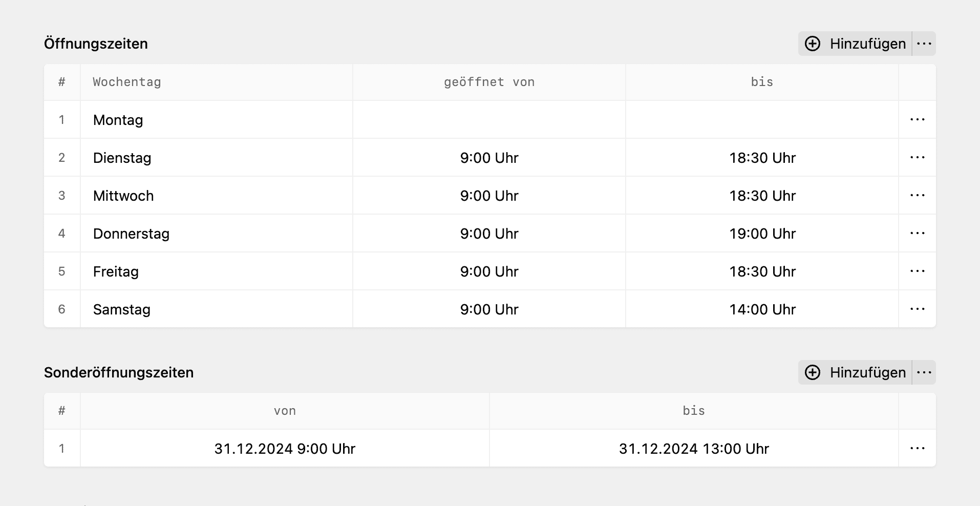This screenshot has height=506, width=980.
Task: Edit Mittwoch closing time 18:30 Uhr
Action: (762, 196)
